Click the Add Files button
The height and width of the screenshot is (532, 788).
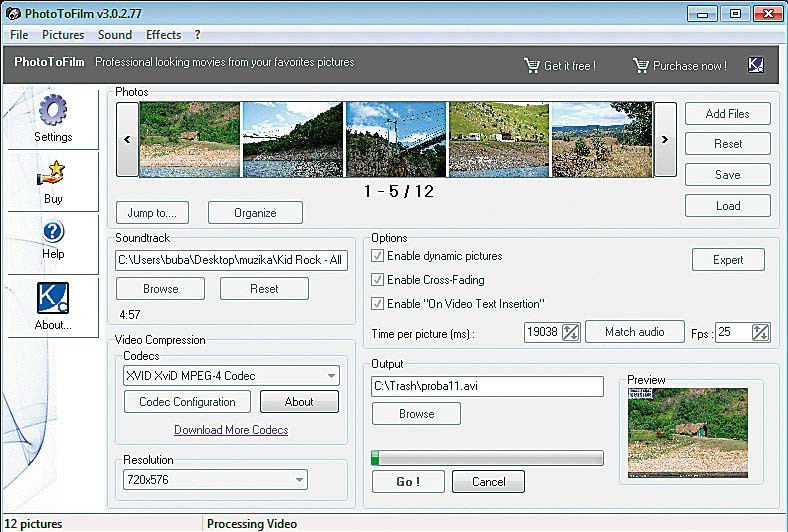[728, 114]
